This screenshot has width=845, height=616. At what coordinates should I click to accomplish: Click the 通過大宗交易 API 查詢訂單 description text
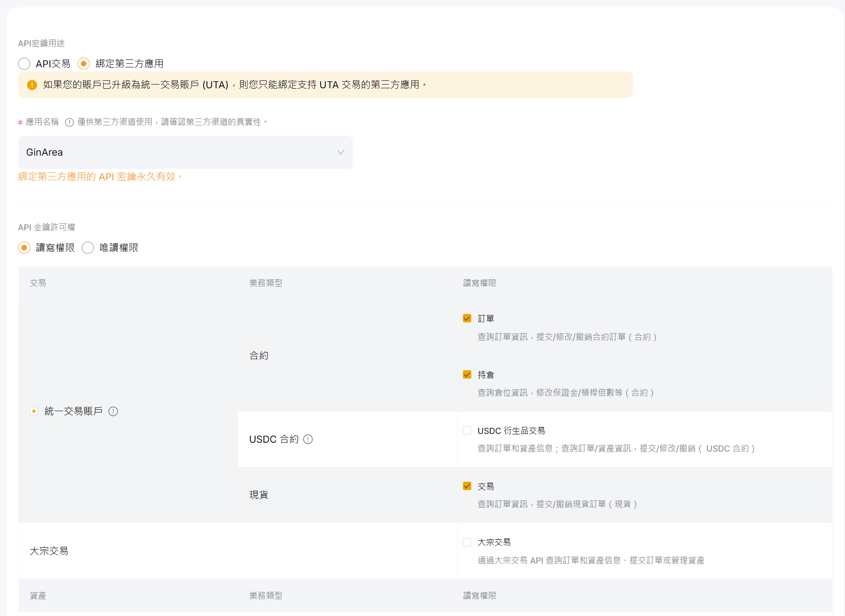coord(591,560)
